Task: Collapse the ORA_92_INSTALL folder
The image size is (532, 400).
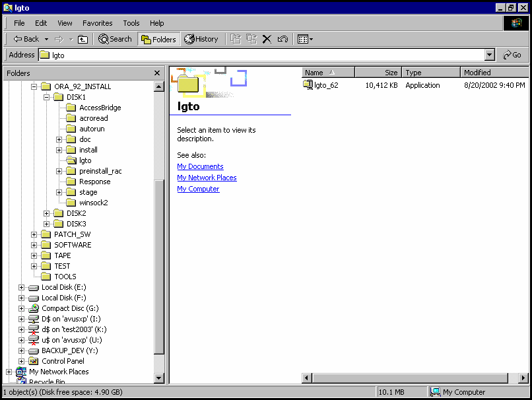Action: pos(34,87)
